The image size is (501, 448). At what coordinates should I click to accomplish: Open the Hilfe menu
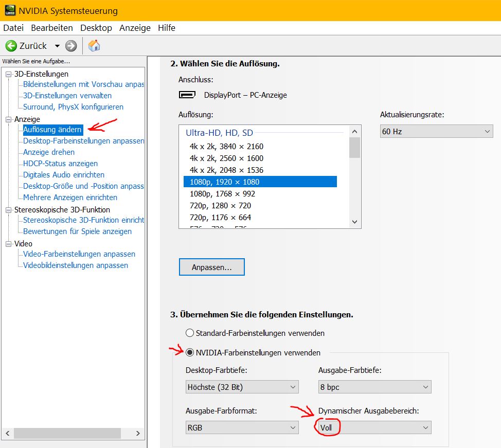point(166,28)
